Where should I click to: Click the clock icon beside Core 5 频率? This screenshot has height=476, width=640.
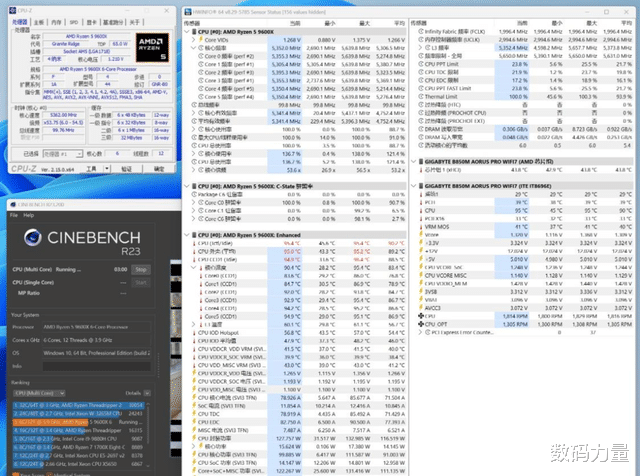(201, 97)
